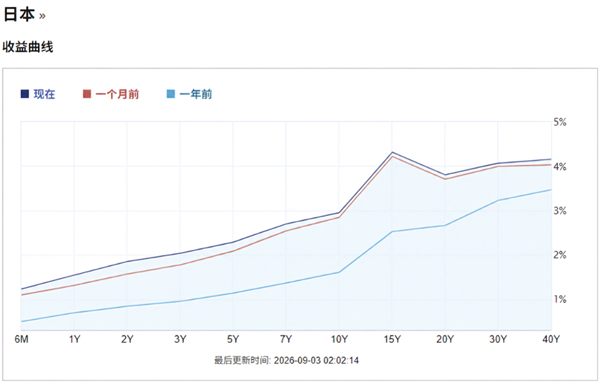
Task: Click the 30Y axis label
Action: click(x=498, y=339)
